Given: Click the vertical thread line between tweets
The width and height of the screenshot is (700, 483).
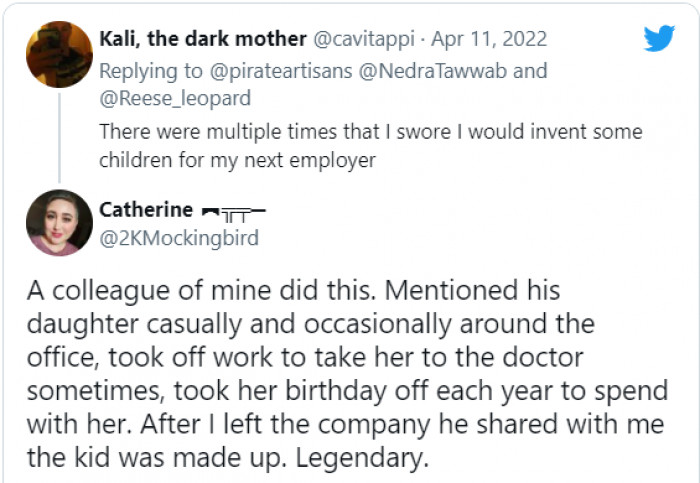Looking at the screenshot, I should (59, 136).
